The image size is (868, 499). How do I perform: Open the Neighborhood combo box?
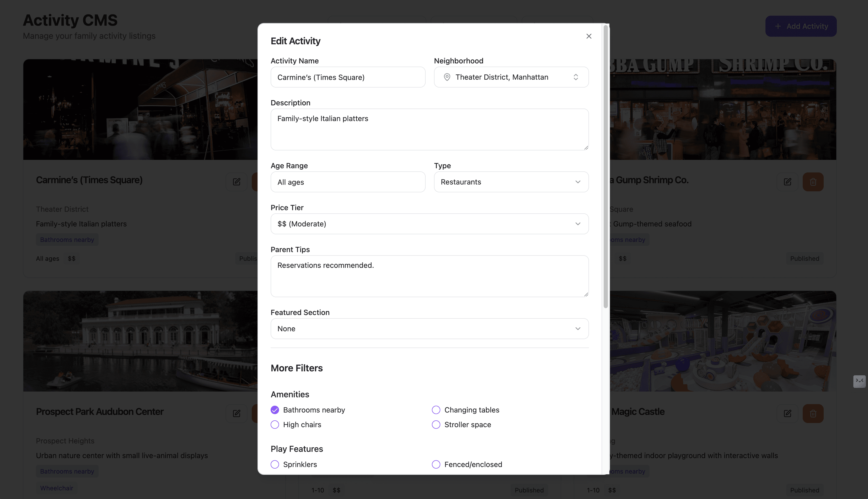coord(511,77)
